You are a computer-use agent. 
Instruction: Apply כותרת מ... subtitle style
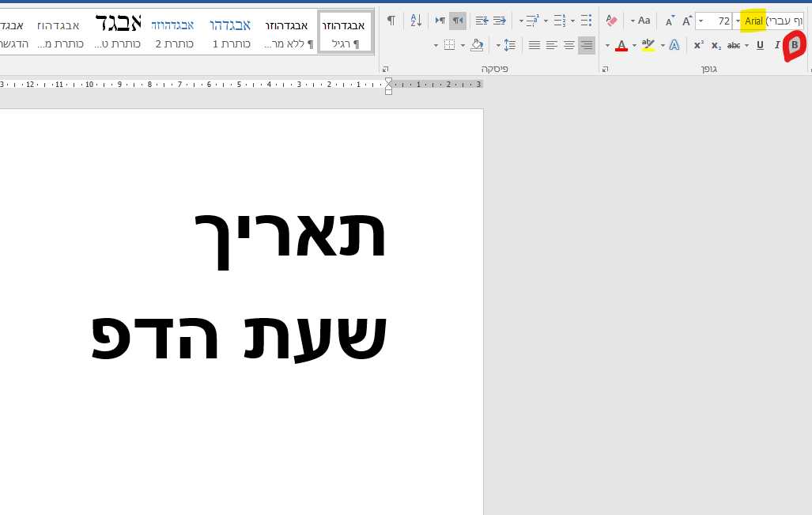pyautogui.click(x=61, y=32)
